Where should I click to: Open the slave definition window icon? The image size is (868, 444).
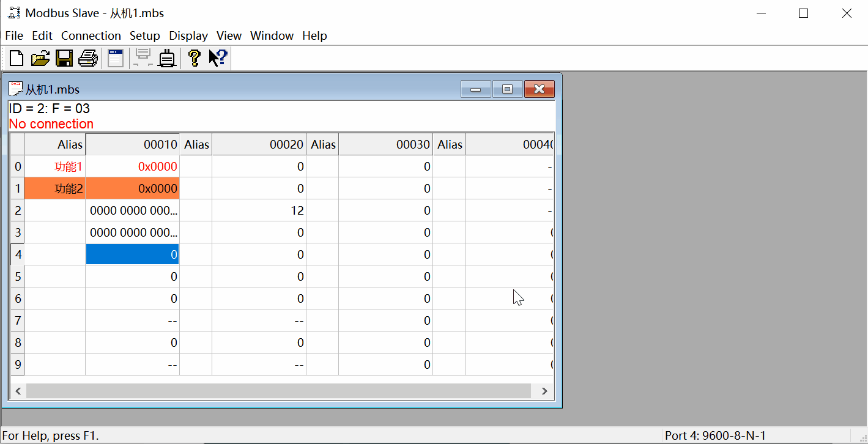point(116,58)
